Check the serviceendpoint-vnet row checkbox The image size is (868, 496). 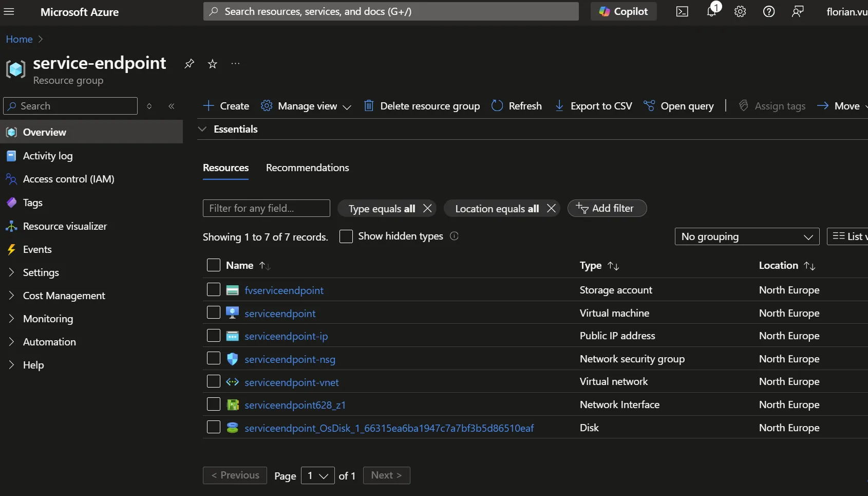213,381
